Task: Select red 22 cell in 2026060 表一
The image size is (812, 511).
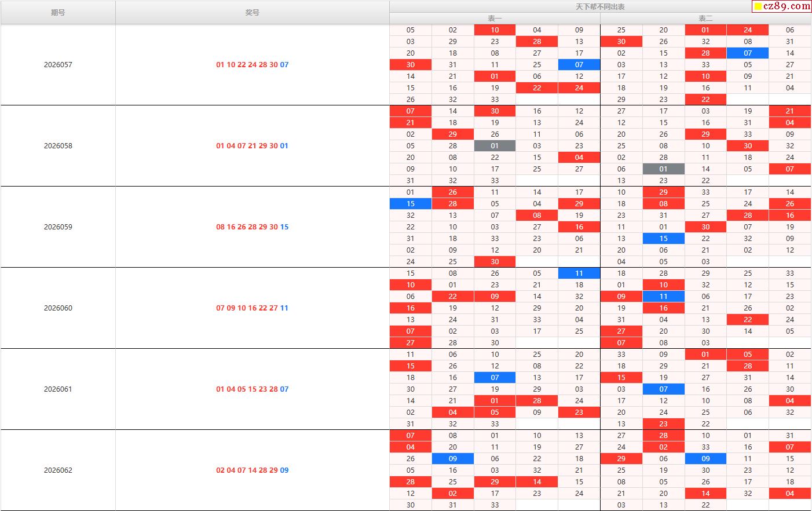Action: point(453,297)
